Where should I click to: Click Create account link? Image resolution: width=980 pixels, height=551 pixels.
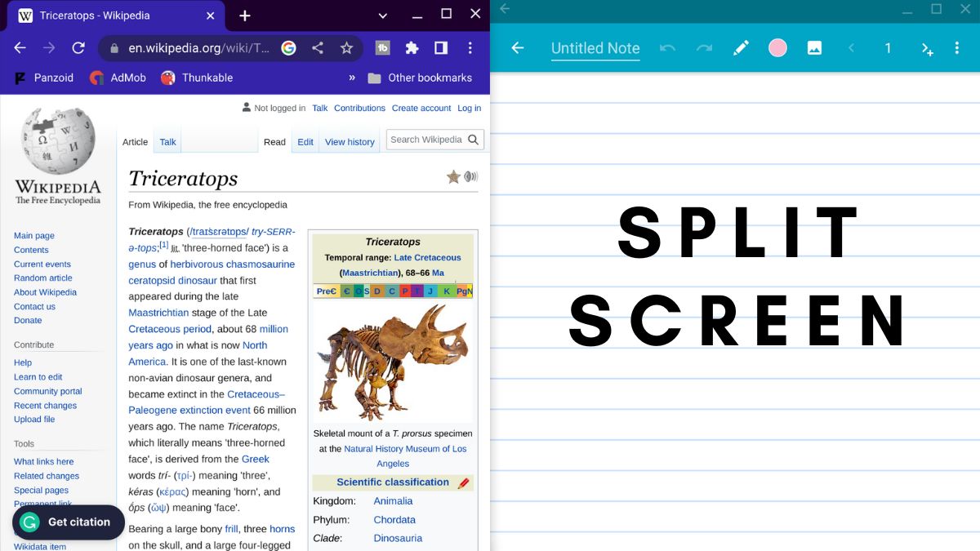[x=421, y=108]
